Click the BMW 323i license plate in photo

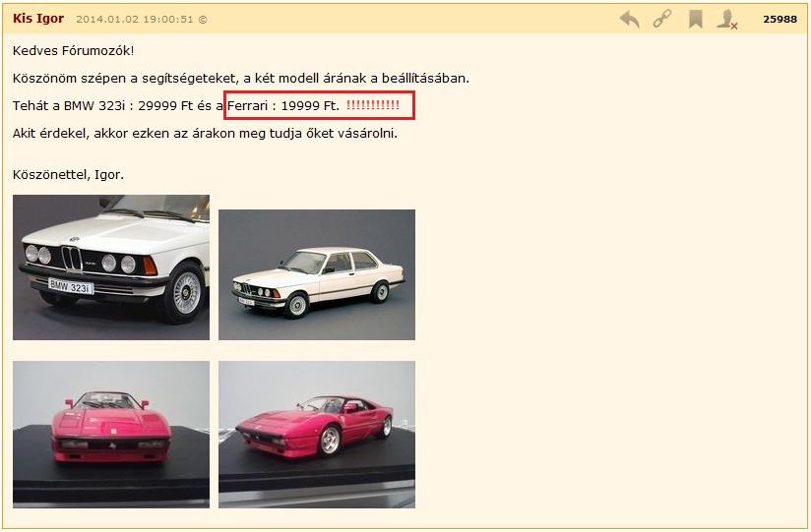click(72, 287)
